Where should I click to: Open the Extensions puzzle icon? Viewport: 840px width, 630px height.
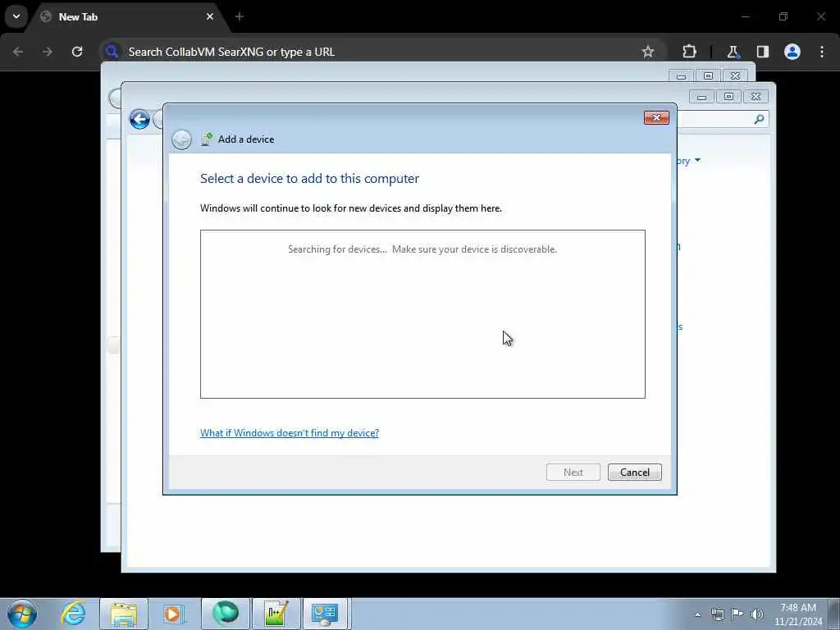(x=689, y=52)
